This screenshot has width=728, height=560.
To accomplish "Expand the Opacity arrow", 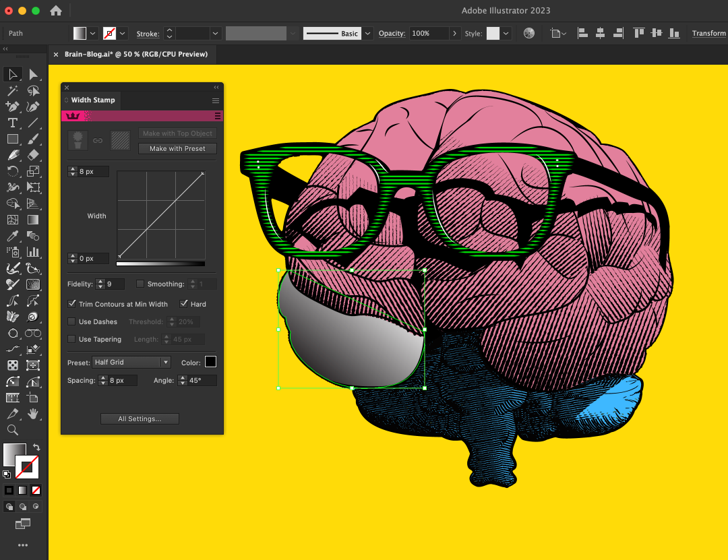I will (x=454, y=34).
